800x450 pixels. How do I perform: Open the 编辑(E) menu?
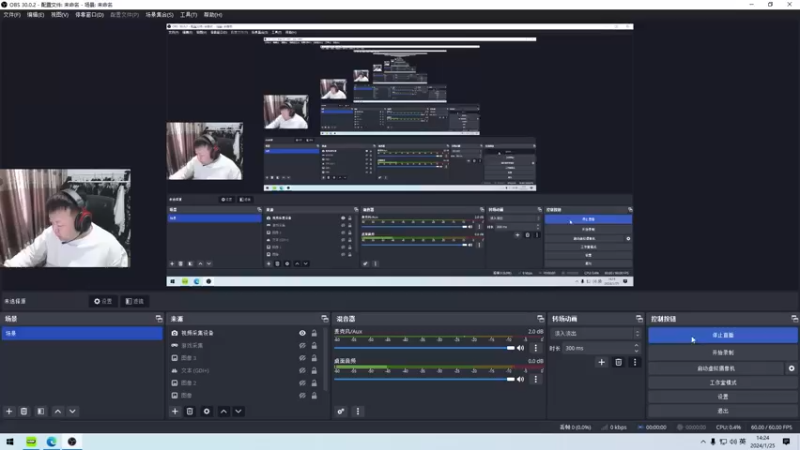pos(35,15)
